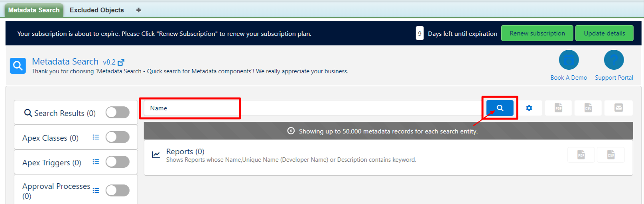Switch to the Excluded Objects tab
This screenshot has height=204, width=644.
tap(97, 10)
